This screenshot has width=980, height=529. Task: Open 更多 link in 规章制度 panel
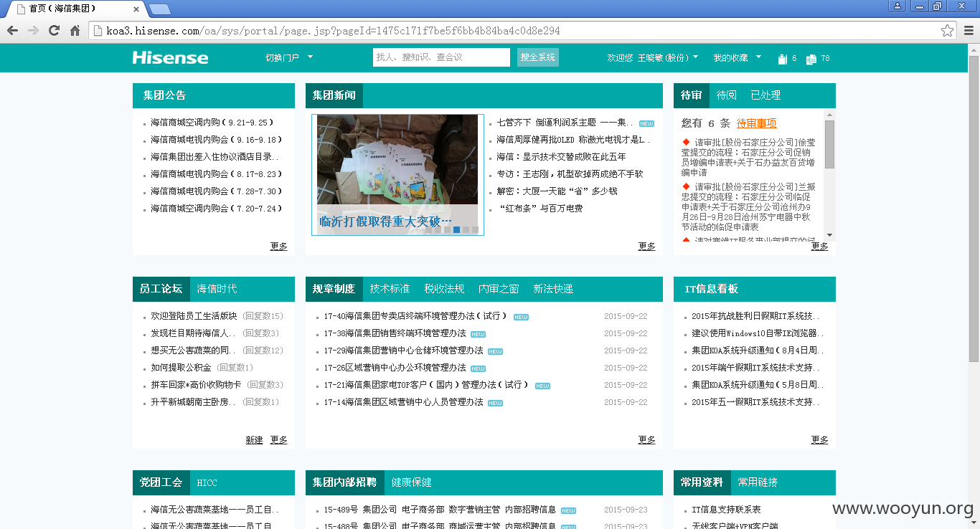pos(647,439)
